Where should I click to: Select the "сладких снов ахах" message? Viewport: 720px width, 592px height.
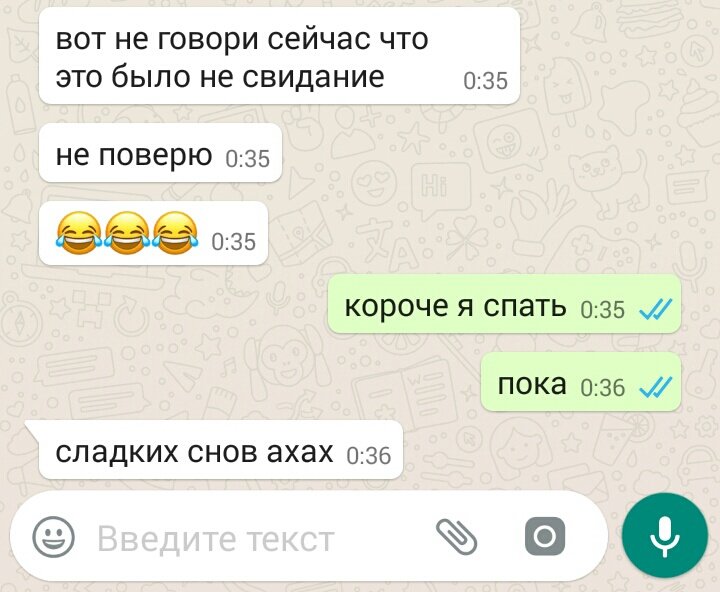(220, 450)
